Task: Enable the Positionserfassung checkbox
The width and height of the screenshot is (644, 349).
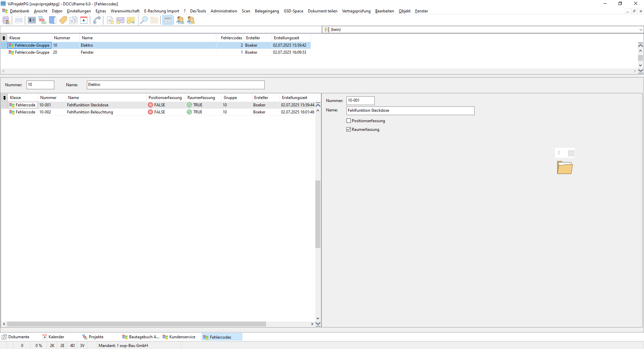Action: pos(348,121)
